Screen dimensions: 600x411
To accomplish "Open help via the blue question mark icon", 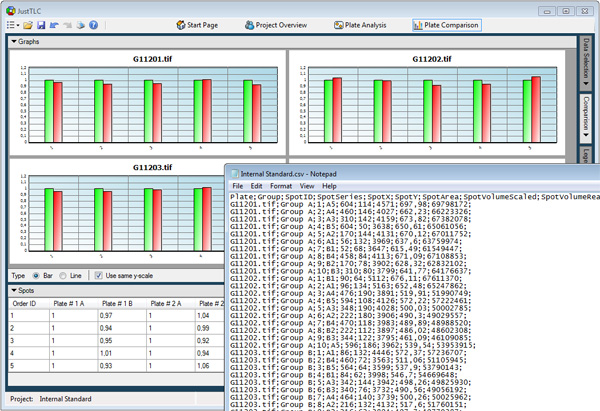I will pos(93,25).
